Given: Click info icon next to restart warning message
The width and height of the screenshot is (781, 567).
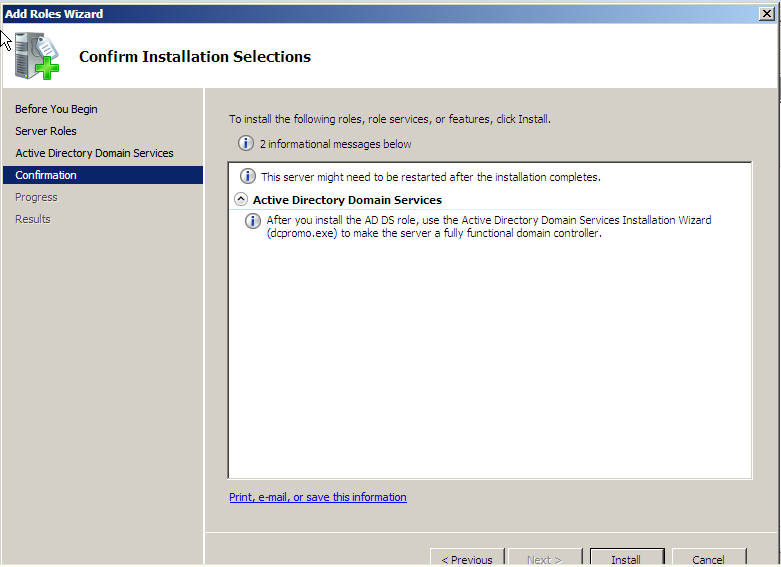Looking at the screenshot, I should click(x=248, y=176).
